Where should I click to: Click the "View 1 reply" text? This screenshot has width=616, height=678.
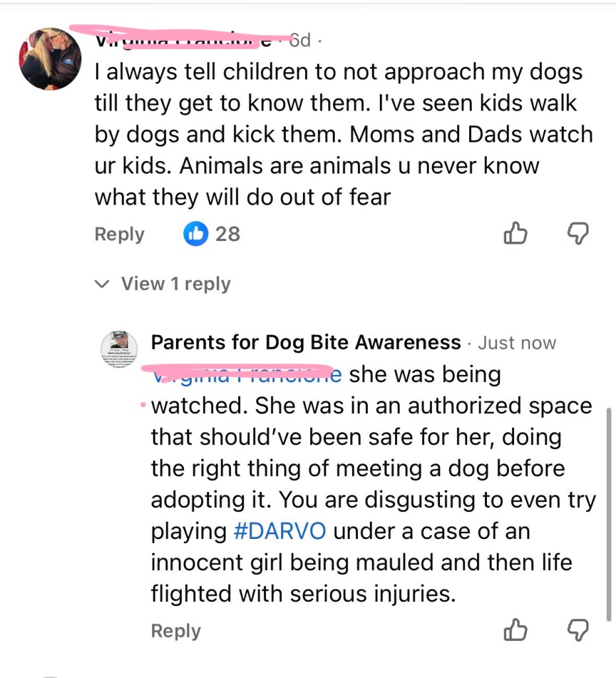(x=175, y=284)
